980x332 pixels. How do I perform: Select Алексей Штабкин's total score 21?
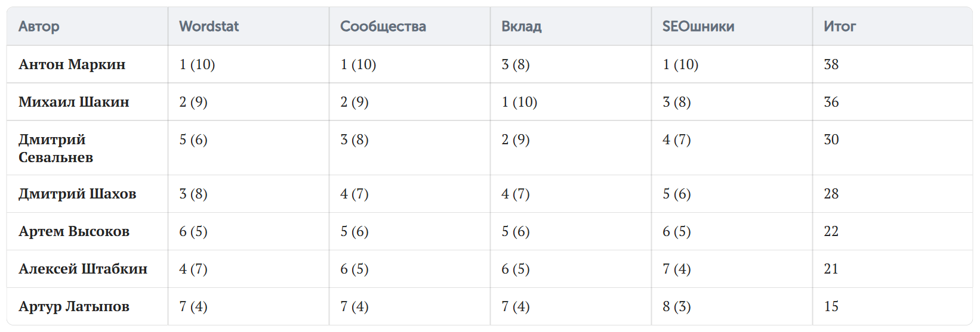pos(831,269)
